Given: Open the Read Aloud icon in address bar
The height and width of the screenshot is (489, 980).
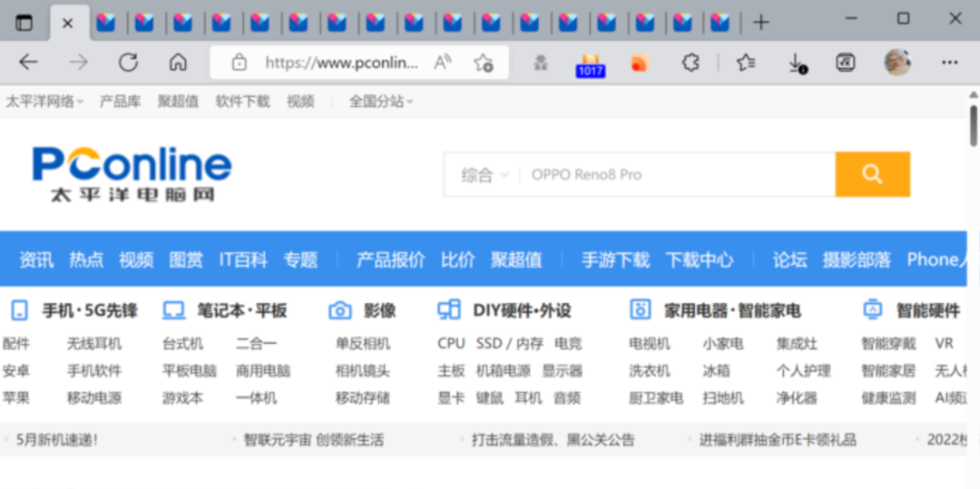Looking at the screenshot, I should [443, 62].
